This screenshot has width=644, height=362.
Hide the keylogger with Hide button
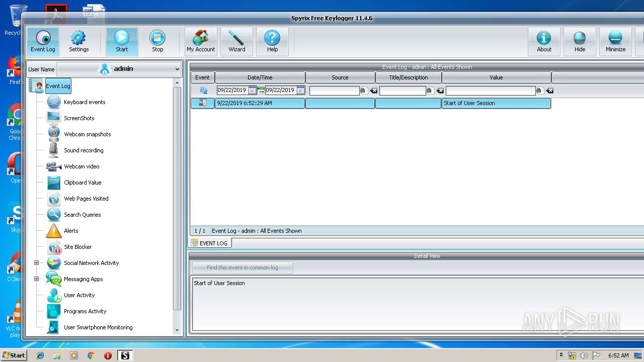point(580,41)
